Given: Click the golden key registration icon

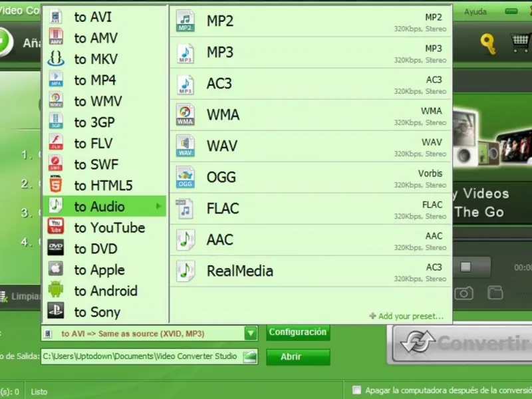Looking at the screenshot, I should click(488, 44).
